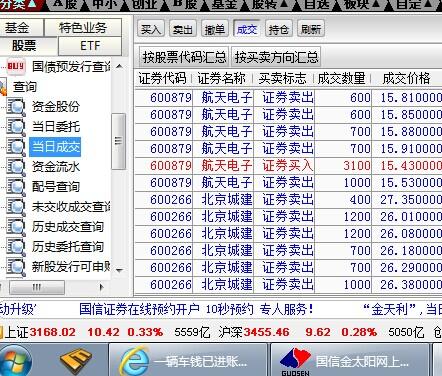Image resolution: width=442 pixels, height=376 pixels.
Task: Open the 特色业务 tab
Action: 83,28
